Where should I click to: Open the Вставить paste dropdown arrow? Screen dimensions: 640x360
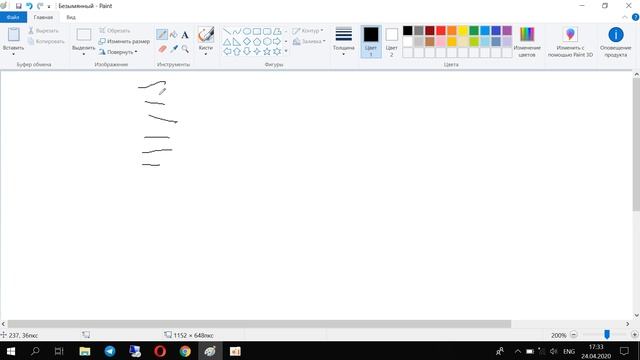(x=13, y=54)
